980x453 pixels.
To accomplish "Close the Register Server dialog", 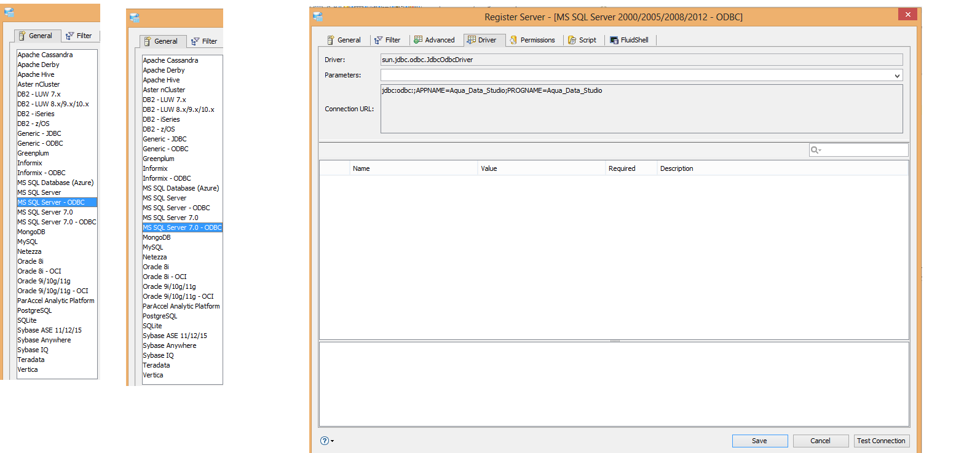I will pyautogui.click(x=907, y=14).
